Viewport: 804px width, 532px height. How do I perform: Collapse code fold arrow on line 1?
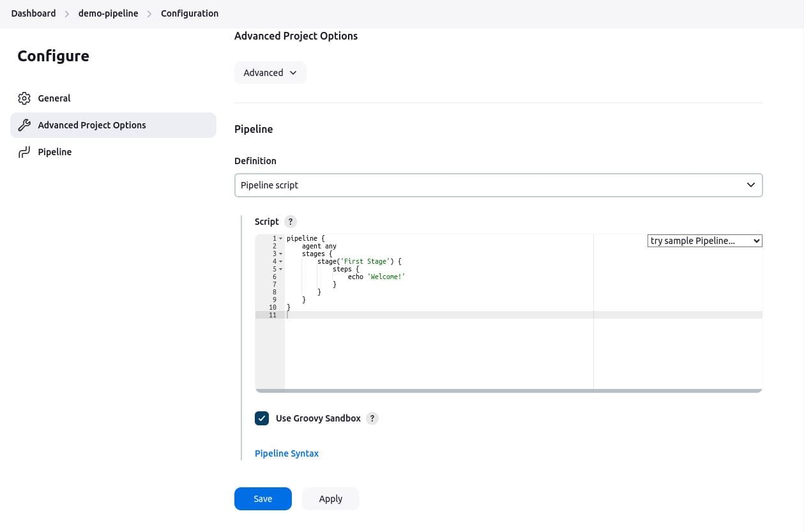click(281, 238)
